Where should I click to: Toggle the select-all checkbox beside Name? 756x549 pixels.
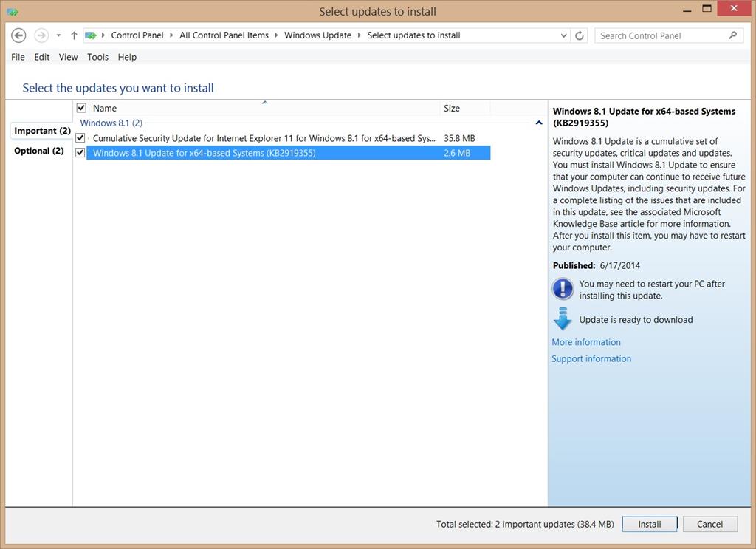(81, 108)
